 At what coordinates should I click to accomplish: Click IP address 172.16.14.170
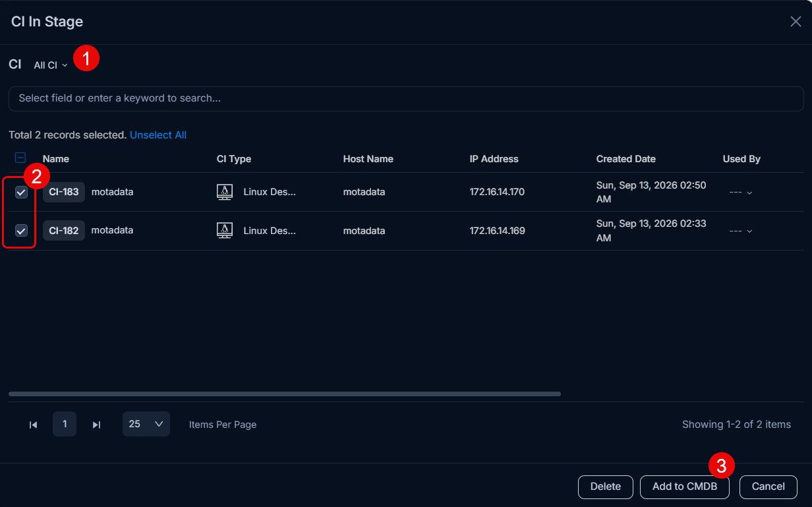coord(498,192)
